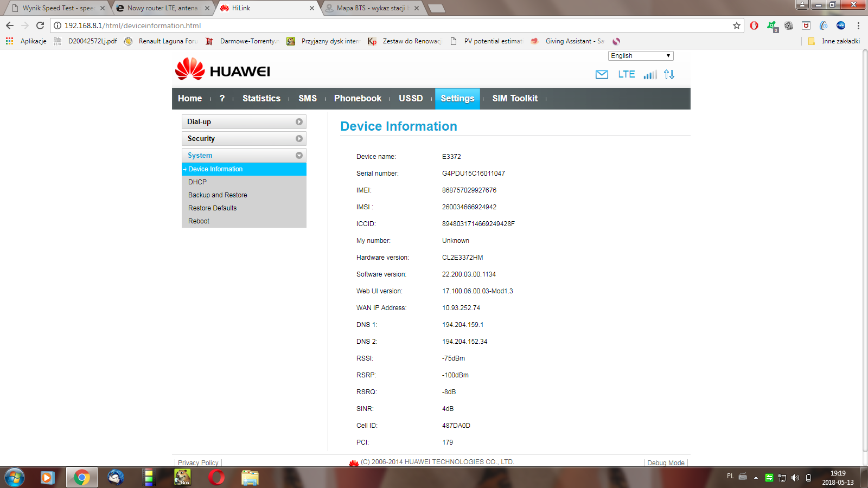
Task: Open Chrome's three-dot menu
Action: pyautogui.click(x=858, y=25)
